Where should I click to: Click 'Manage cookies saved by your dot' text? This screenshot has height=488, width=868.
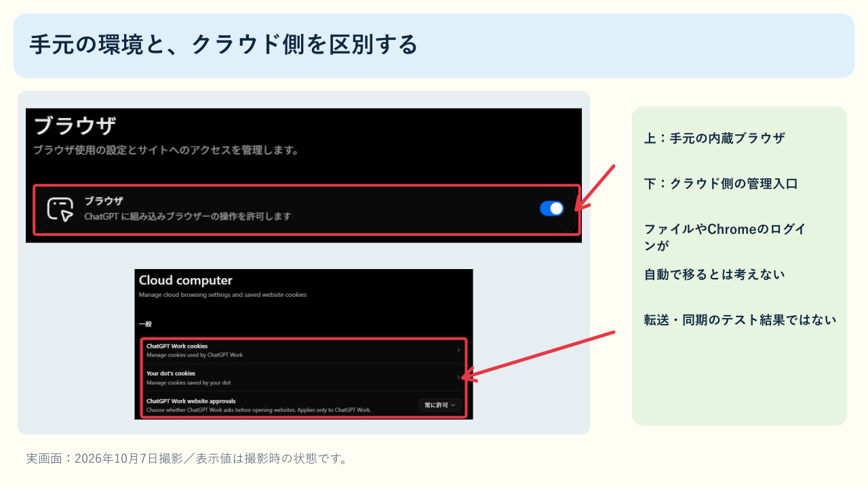189,383
